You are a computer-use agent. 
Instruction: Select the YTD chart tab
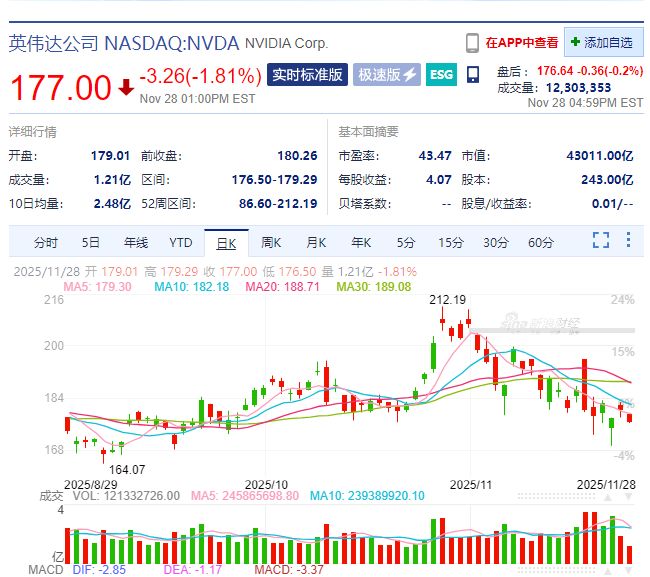[180, 243]
